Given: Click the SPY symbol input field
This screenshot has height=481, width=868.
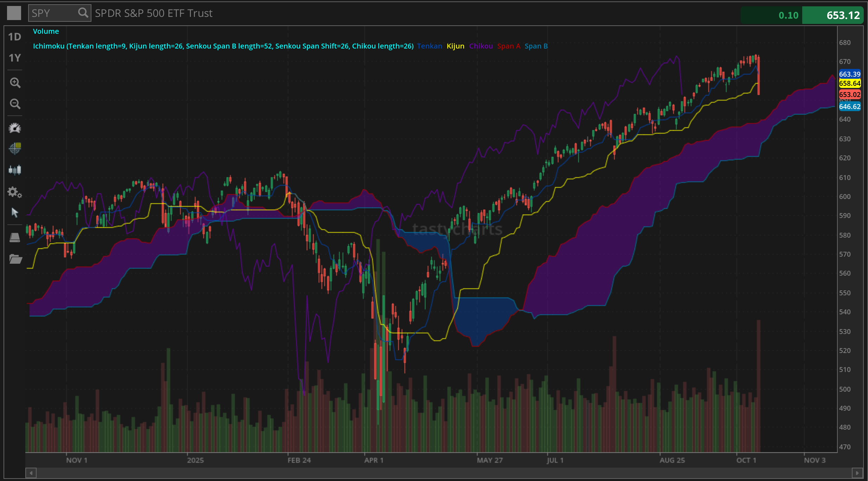Looking at the screenshot, I should [53, 13].
